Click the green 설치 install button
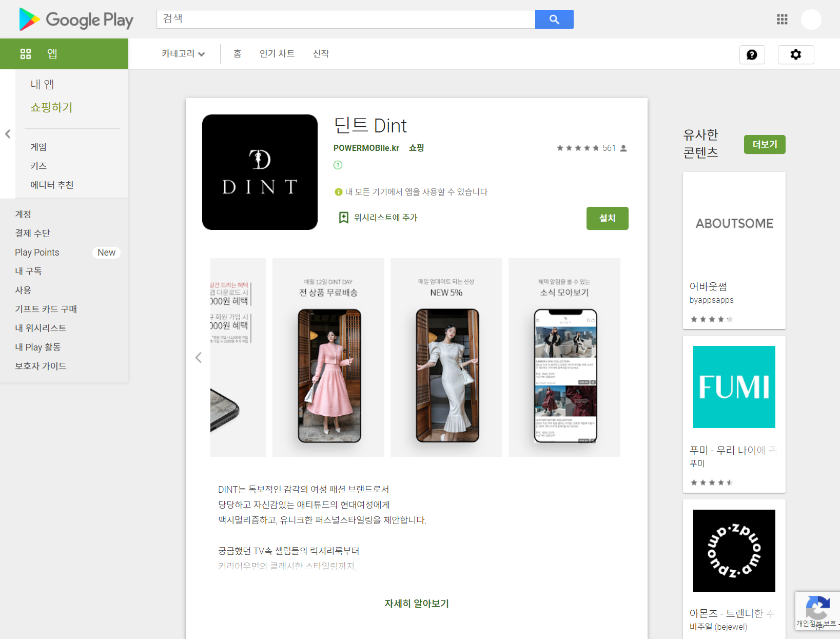 point(607,218)
